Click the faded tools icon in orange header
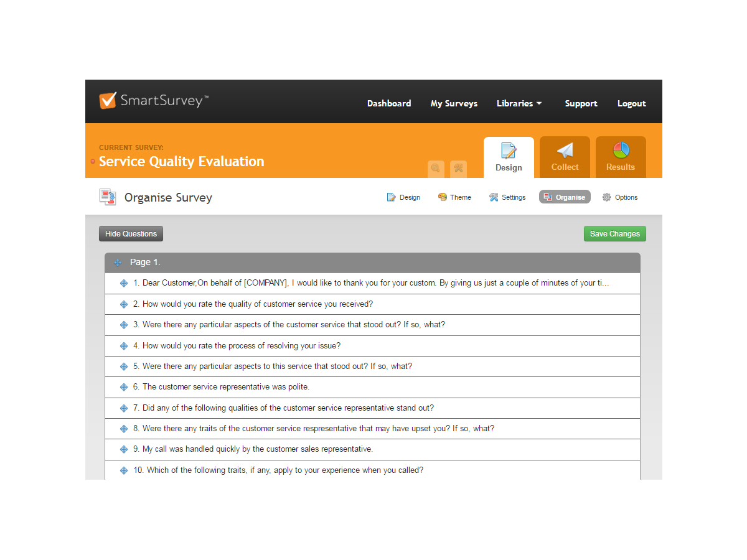 [x=458, y=169]
